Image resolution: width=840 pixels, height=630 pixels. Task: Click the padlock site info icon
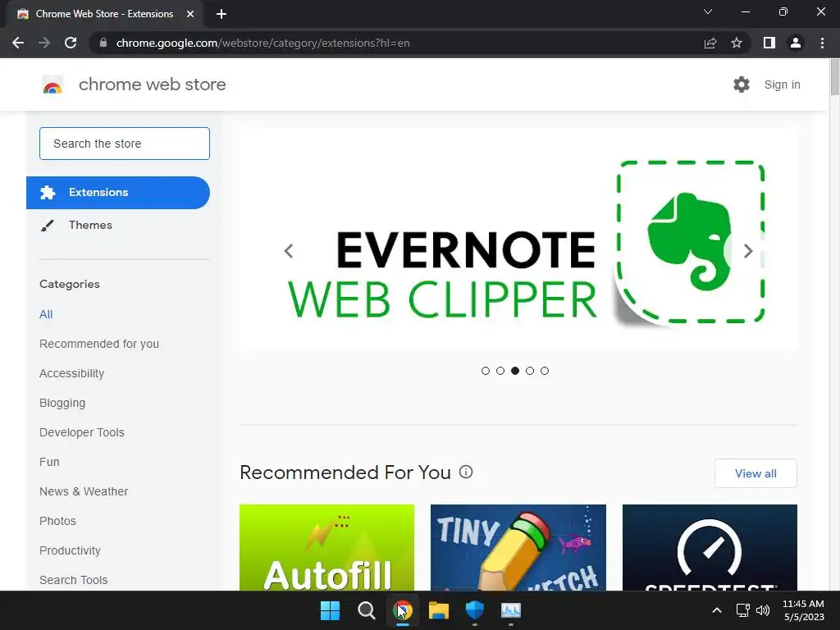pos(103,43)
